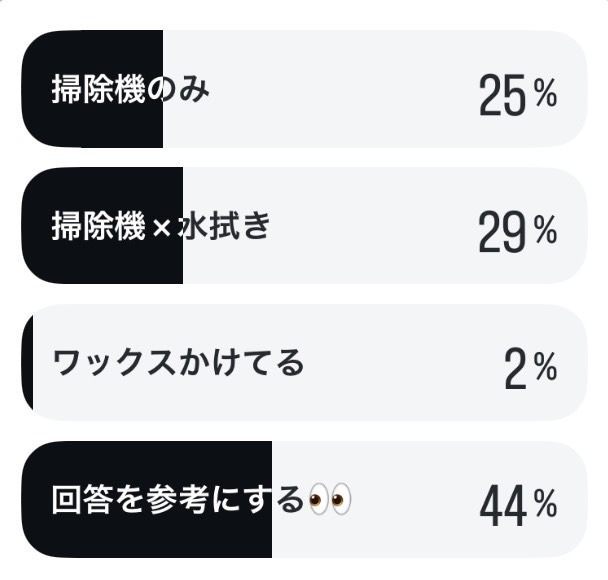Click the eyes emoji icon
The image size is (608, 580).
(x=330, y=500)
